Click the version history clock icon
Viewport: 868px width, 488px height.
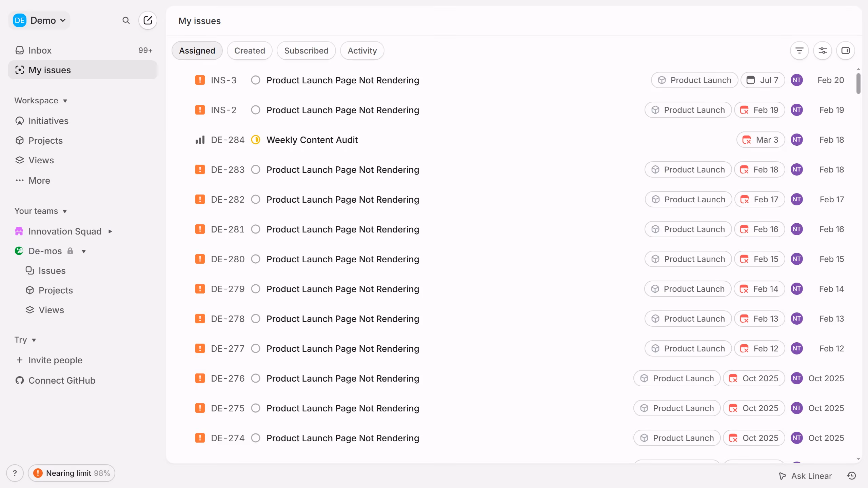(852, 476)
